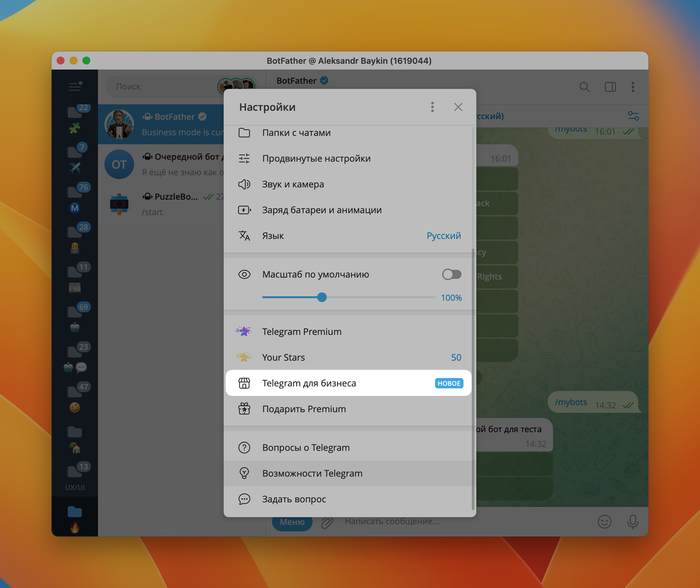
Task: Click the stories avatars near search
Action: pyautogui.click(x=236, y=86)
